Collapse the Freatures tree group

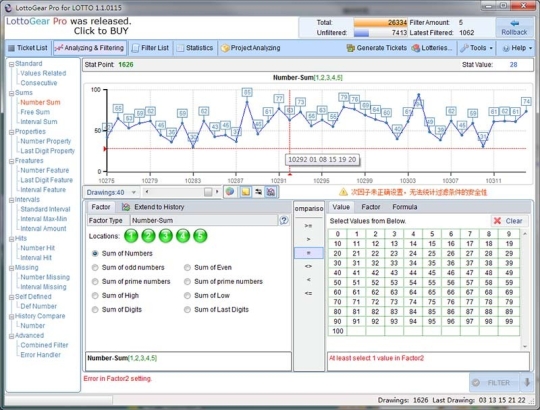click(x=11, y=161)
